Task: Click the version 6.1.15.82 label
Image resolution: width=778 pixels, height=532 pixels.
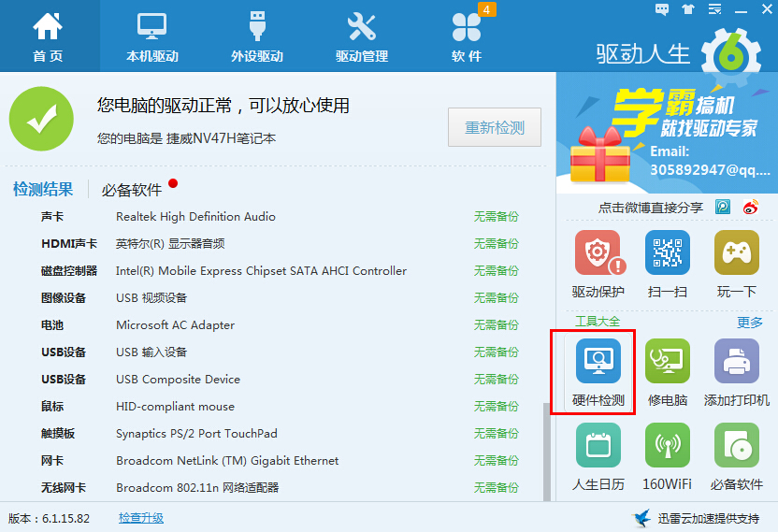Action: pyautogui.click(x=50, y=519)
